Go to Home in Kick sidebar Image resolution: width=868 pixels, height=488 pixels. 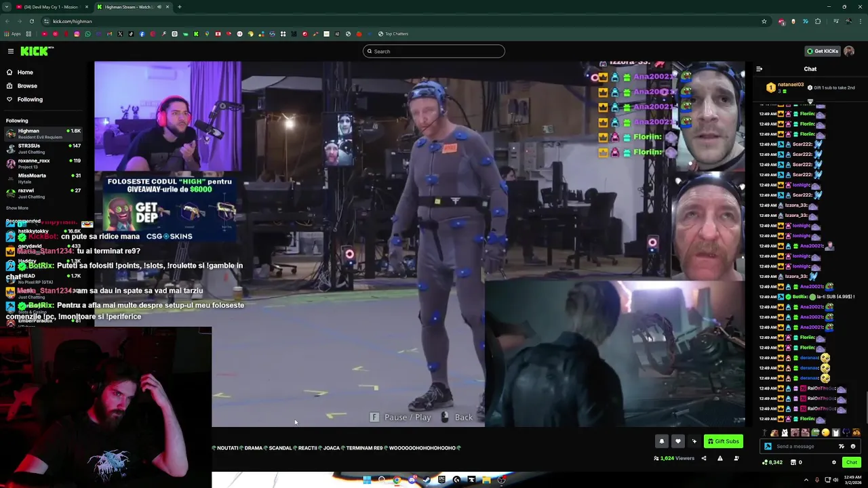point(25,72)
